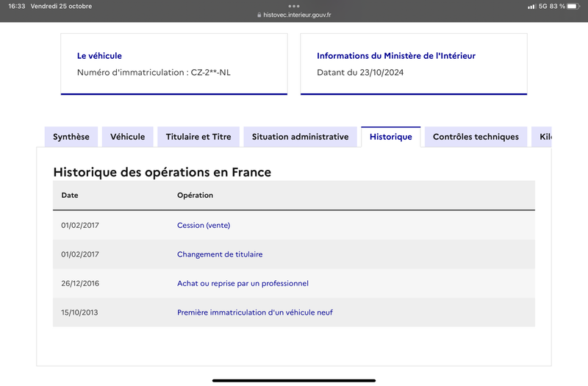Tap Vendredi 25 octobre date in status bar
588x386 pixels.
tap(61, 6)
